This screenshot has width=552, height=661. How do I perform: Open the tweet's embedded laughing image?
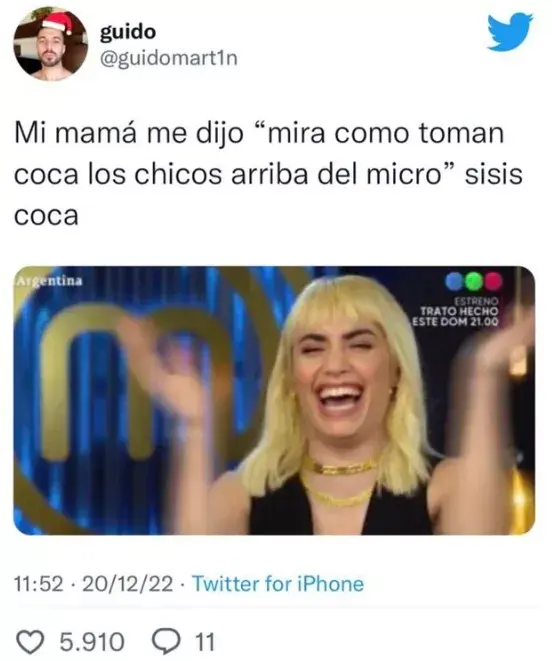[274, 400]
